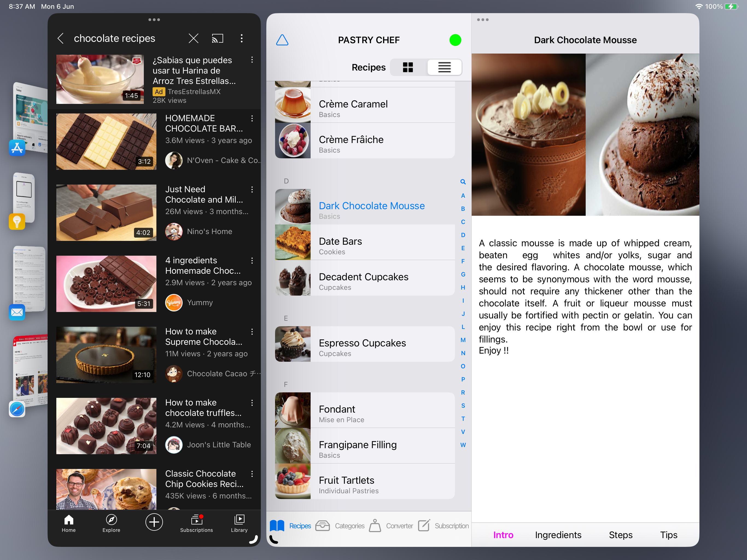
Task: Open Chocolate Cacao channel avatar
Action: (x=174, y=374)
